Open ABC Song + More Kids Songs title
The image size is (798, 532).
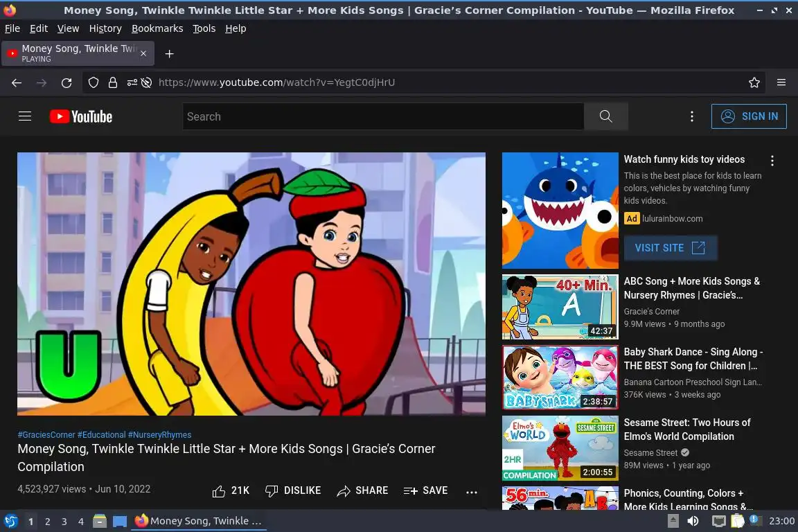point(691,288)
